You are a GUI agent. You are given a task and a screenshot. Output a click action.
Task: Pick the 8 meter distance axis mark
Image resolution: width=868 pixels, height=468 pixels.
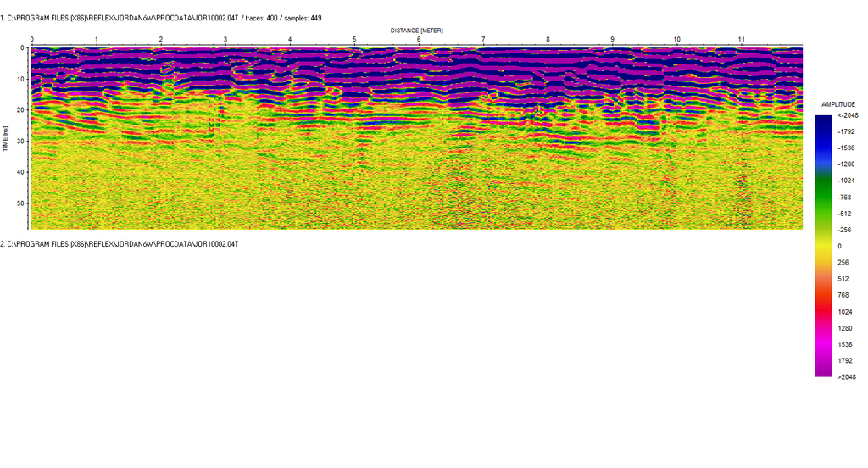(548, 40)
